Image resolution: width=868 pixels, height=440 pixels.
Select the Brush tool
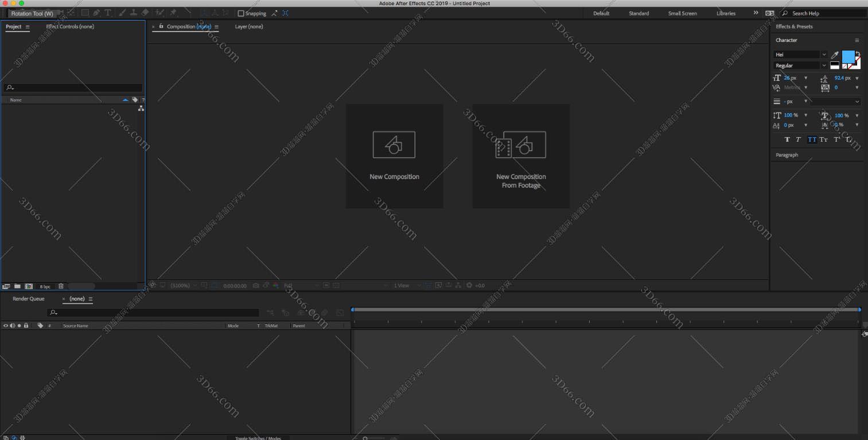pos(122,13)
